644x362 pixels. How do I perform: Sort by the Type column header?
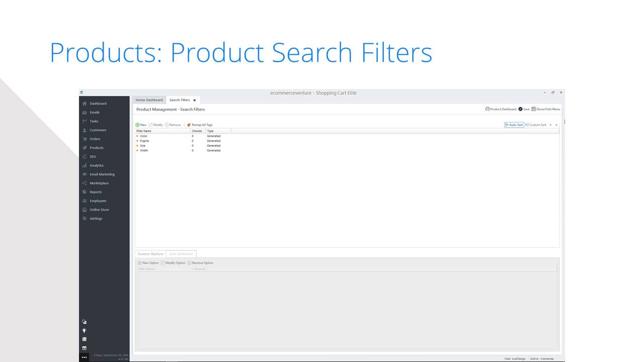(x=218, y=131)
